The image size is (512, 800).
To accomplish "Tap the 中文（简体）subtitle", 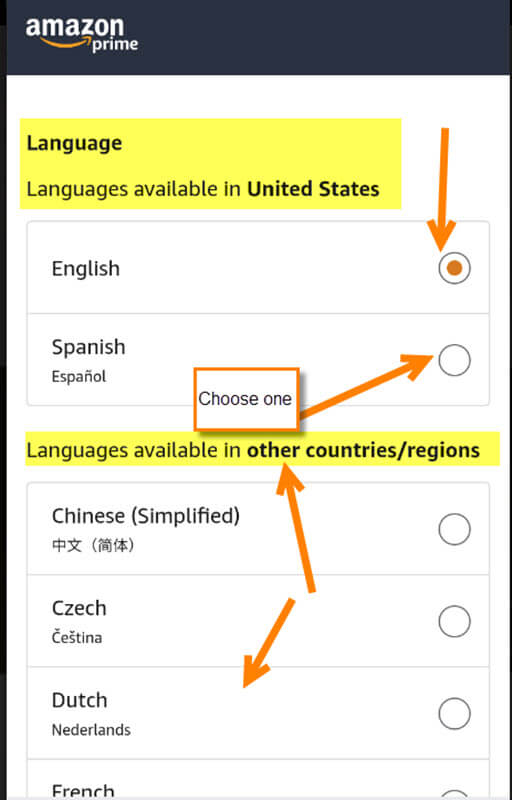I will (x=93, y=546).
